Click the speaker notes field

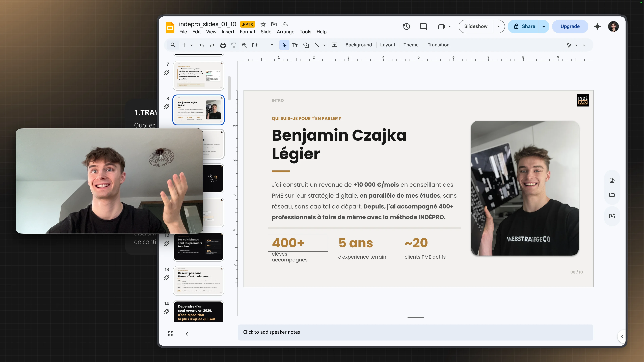[416, 332]
